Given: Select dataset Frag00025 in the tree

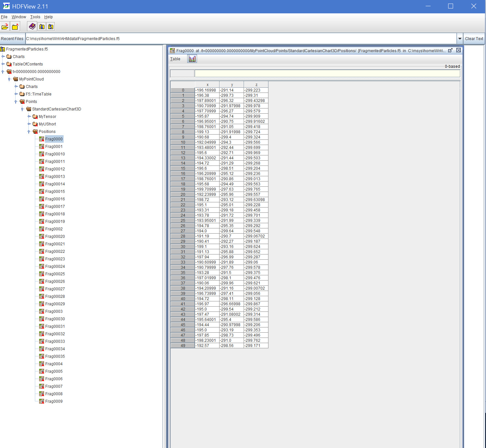Looking at the screenshot, I should coord(55,274).
